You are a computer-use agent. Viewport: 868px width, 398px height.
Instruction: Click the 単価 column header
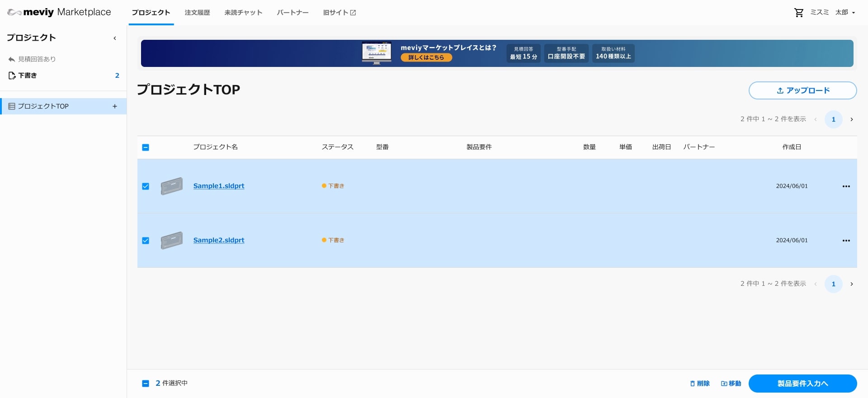tap(626, 147)
